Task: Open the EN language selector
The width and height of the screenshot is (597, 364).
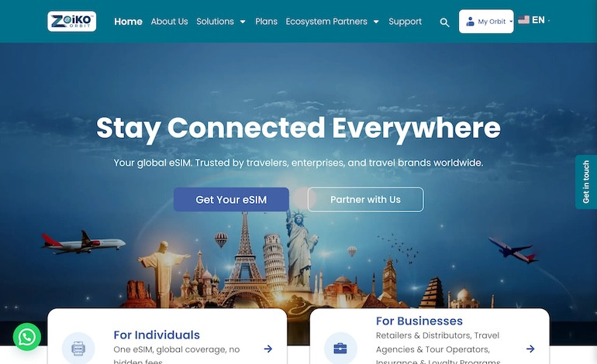Action: [538, 20]
